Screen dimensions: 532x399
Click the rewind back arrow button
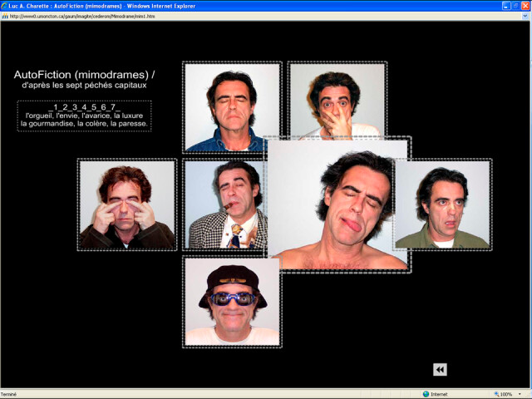coord(440,370)
